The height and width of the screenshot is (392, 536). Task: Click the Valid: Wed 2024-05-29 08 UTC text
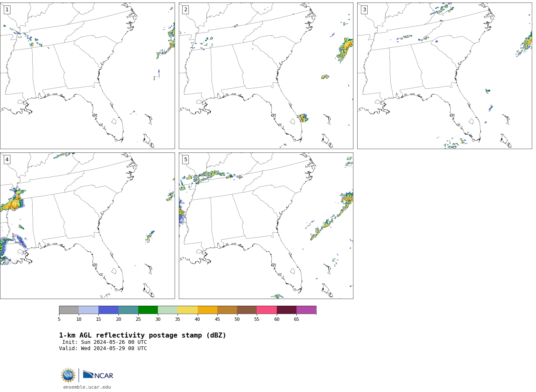pos(103,348)
